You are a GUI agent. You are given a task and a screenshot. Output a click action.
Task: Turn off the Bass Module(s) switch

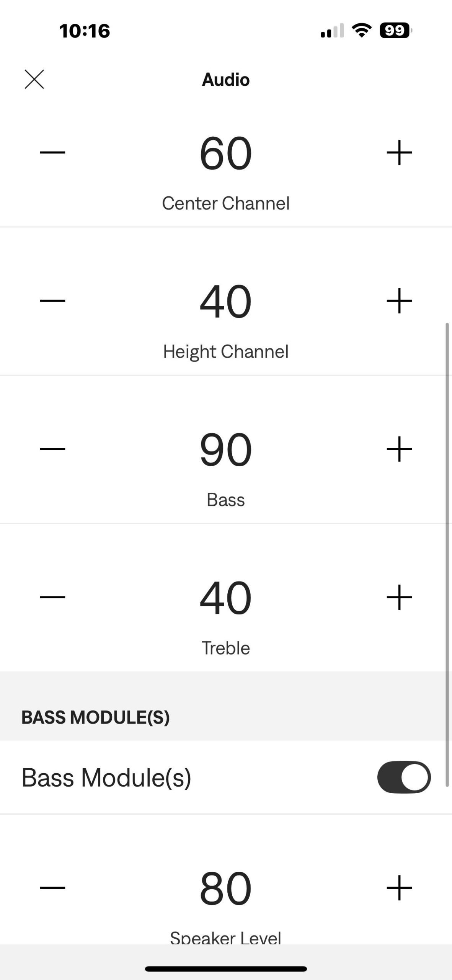pyautogui.click(x=404, y=777)
